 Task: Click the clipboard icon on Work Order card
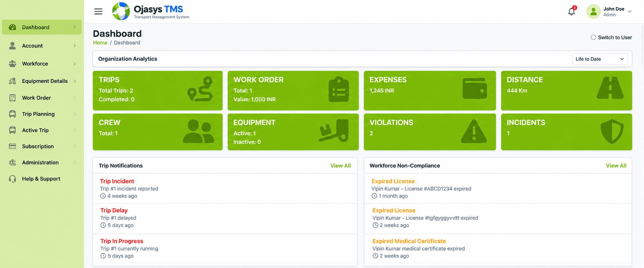click(x=339, y=89)
